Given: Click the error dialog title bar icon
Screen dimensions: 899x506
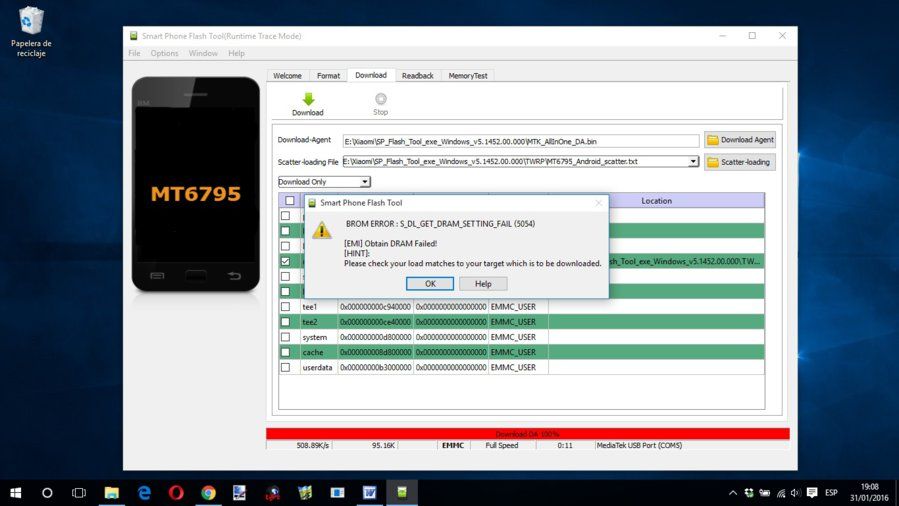Looking at the screenshot, I should (312, 203).
